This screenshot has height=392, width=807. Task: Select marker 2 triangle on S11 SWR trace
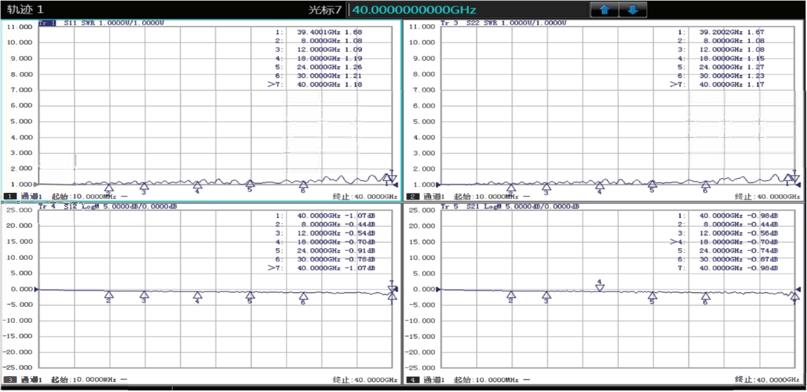tap(109, 187)
